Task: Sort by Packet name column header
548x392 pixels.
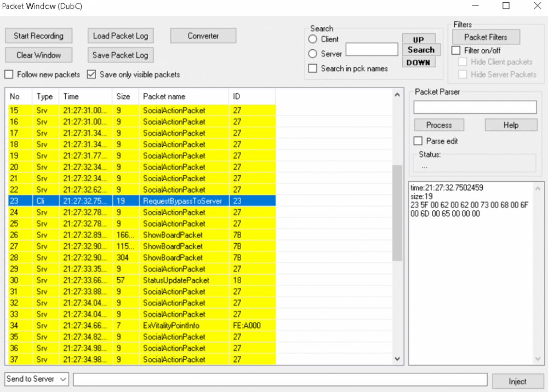Action: click(183, 96)
